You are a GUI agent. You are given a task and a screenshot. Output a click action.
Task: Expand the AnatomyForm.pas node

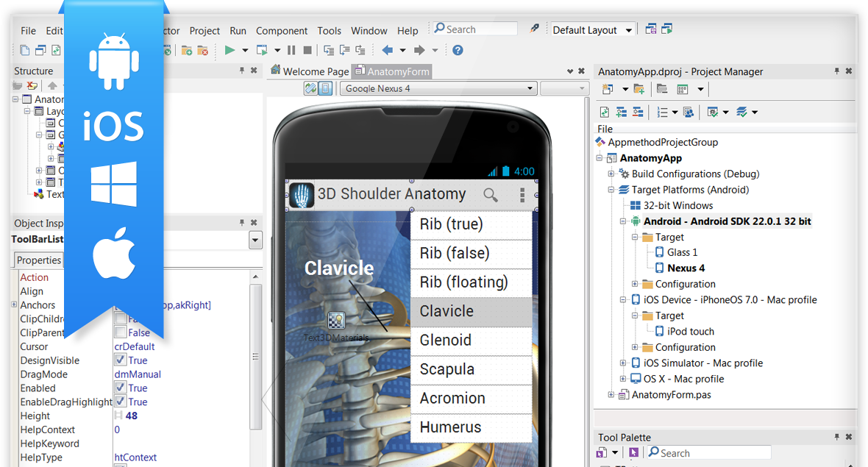(x=611, y=394)
